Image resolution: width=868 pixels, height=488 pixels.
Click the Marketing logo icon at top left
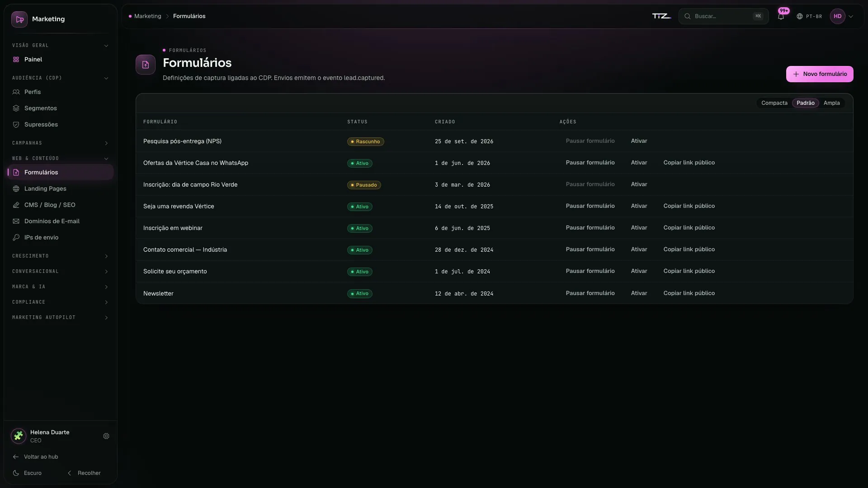tap(19, 19)
